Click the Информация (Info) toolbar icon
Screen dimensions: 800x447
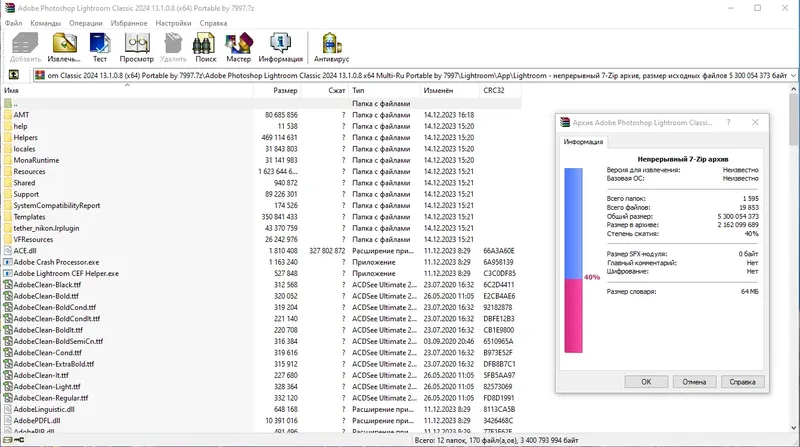[x=280, y=43]
